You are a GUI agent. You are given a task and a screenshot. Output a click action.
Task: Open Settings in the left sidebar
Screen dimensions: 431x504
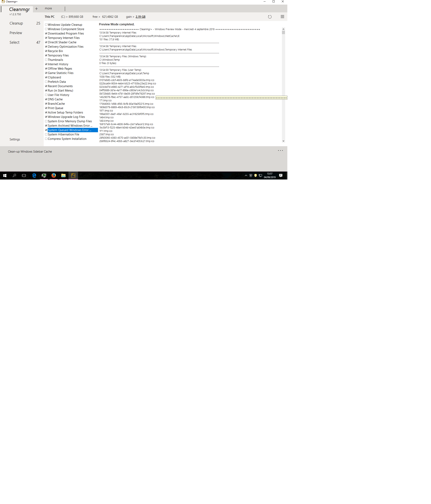[x=15, y=139]
